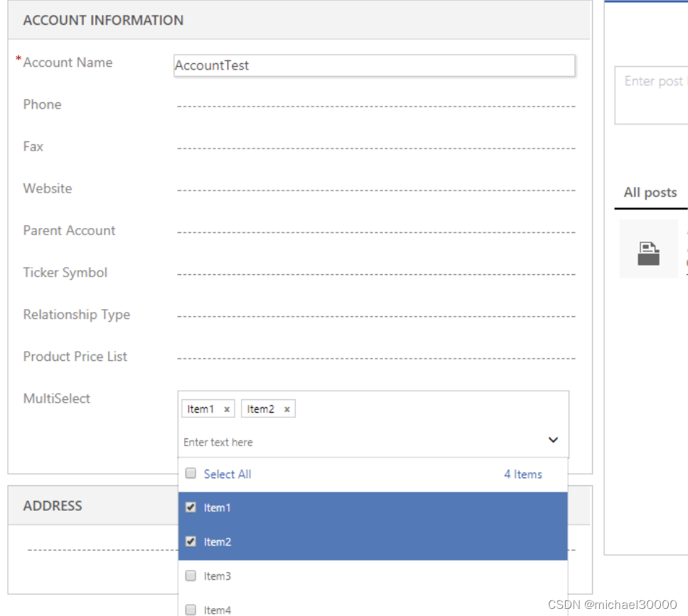Enable the Select All checkbox
688x616 pixels.
tap(190, 473)
